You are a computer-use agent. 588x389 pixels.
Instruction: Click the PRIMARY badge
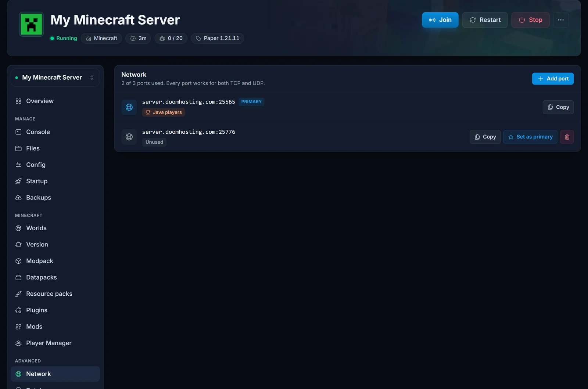click(x=251, y=102)
